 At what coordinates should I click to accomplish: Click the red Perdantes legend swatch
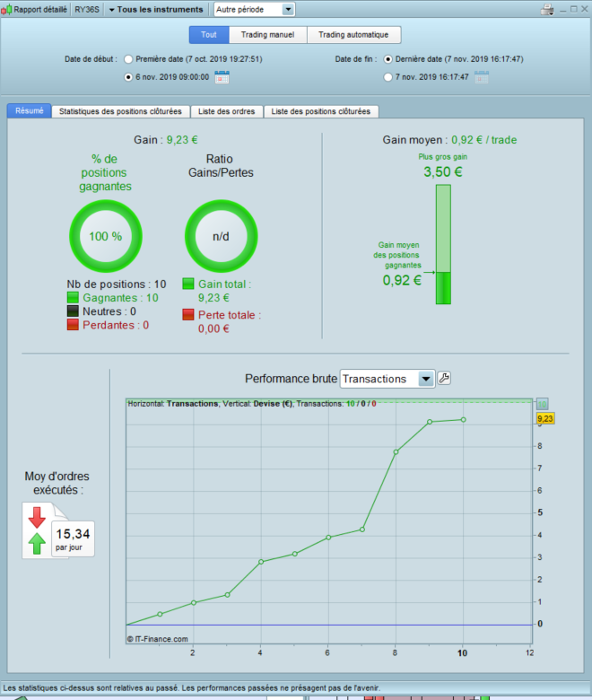73,325
